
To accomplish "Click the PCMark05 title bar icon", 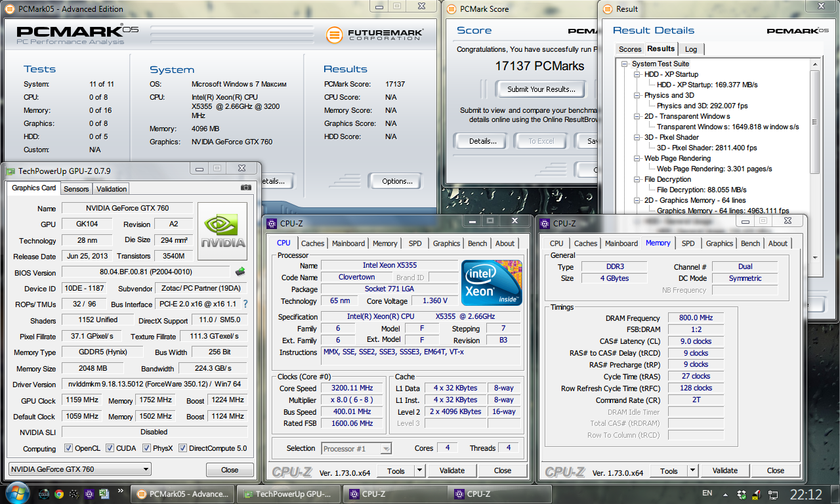I will (10, 9).
